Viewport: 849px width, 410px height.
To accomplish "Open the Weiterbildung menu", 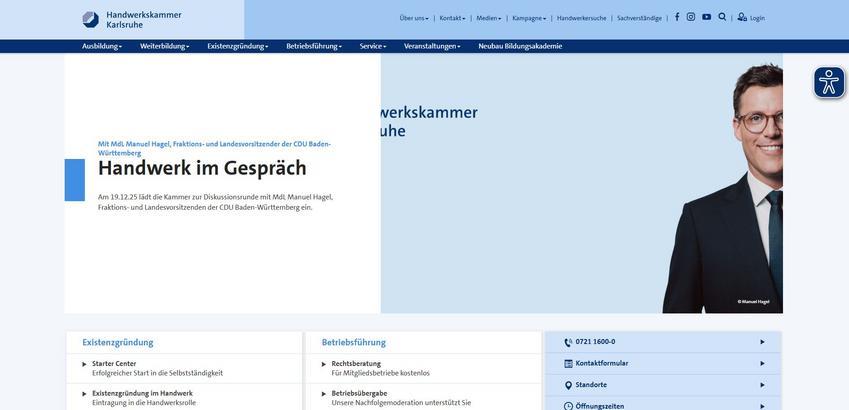I will [x=165, y=46].
